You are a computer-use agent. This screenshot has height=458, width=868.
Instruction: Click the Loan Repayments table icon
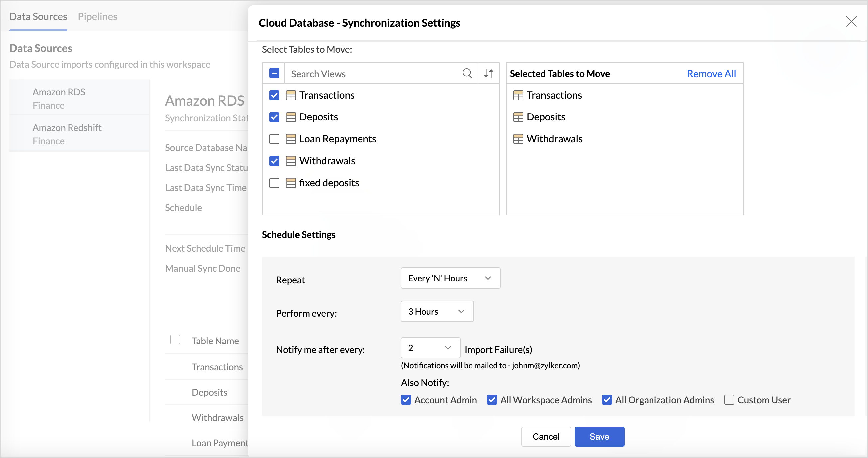pos(290,139)
